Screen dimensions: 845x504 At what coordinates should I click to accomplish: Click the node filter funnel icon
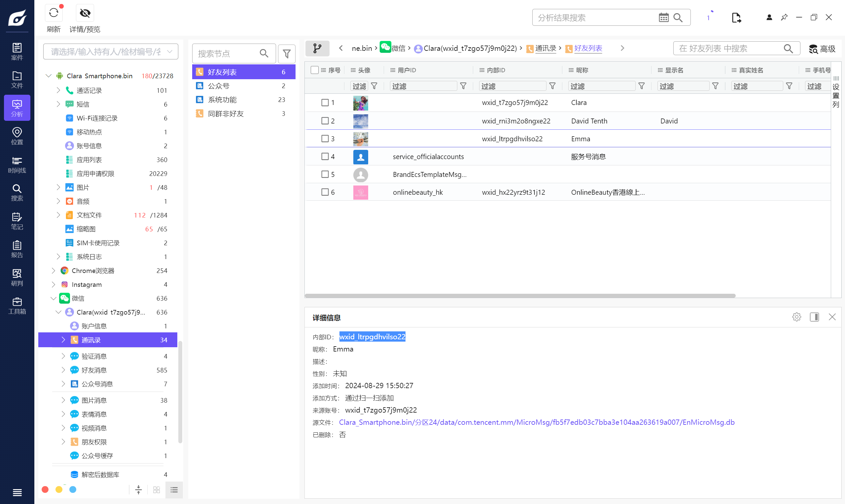pyautogui.click(x=286, y=53)
